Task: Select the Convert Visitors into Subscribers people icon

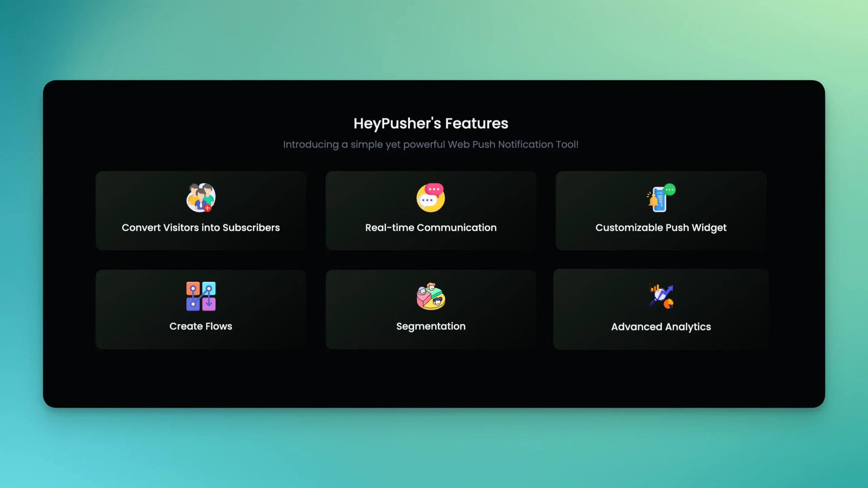Action: click(201, 198)
